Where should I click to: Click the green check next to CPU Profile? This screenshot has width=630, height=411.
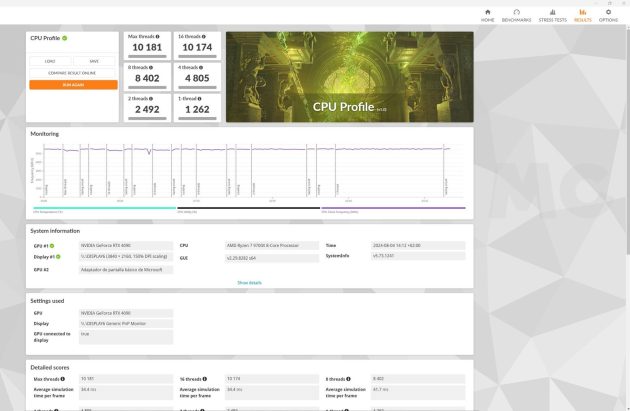point(65,38)
